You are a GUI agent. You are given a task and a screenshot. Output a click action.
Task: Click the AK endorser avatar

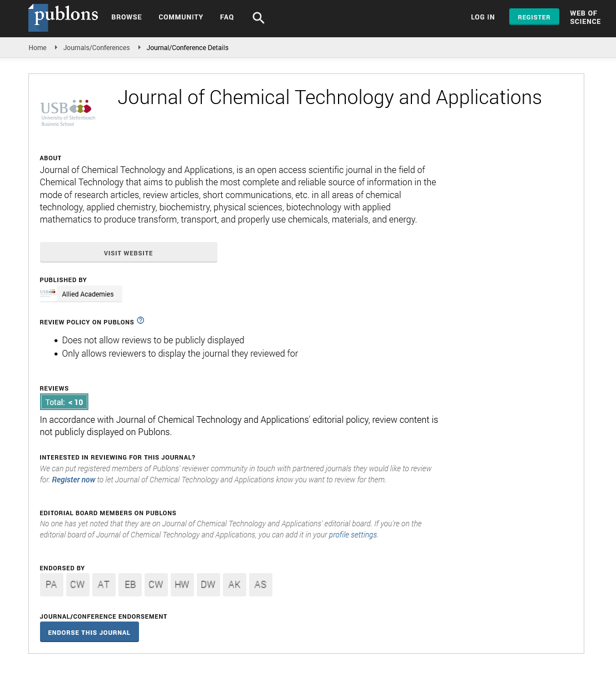tap(234, 585)
